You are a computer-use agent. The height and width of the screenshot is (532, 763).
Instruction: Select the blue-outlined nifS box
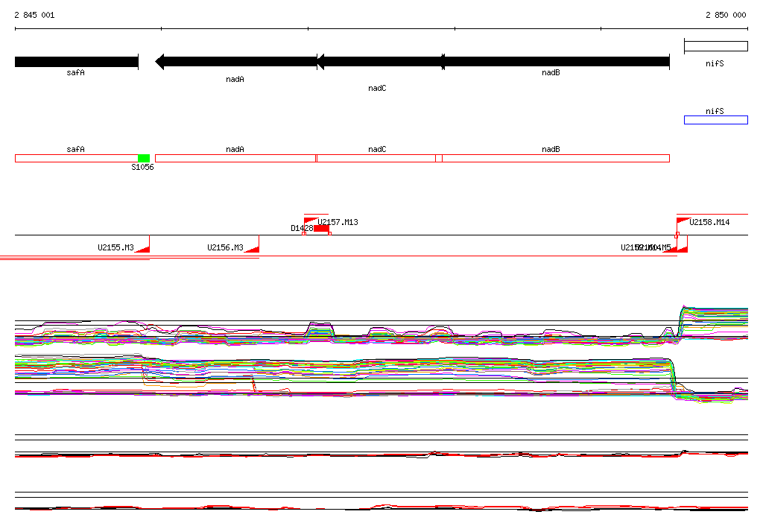click(x=716, y=120)
